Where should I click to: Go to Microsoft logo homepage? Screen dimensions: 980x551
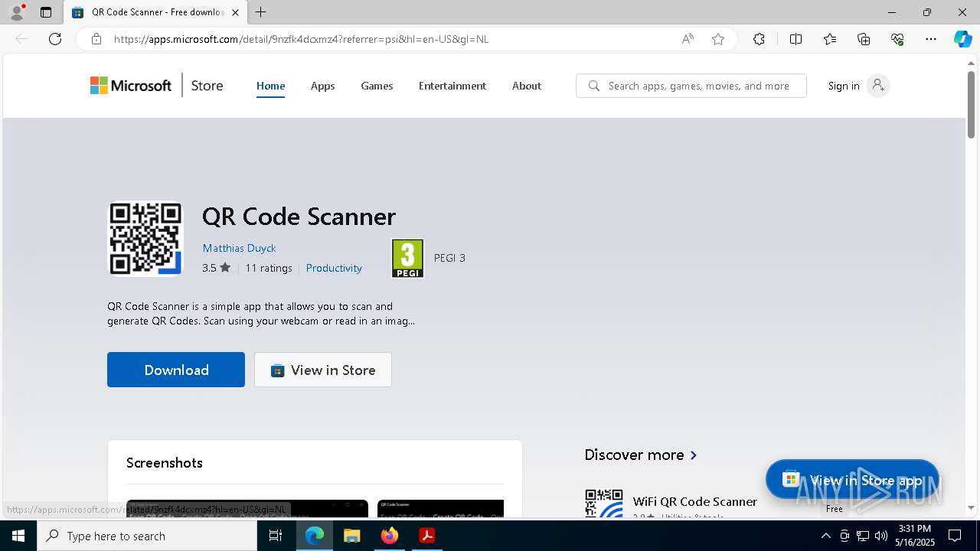tap(131, 86)
